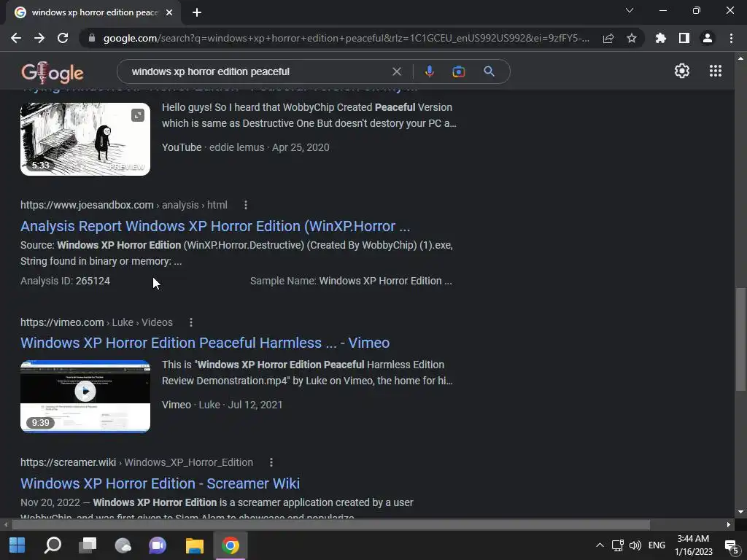Screen dimensions: 747x560
Task: Open the volume control in tray
Action: tap(635, 545)
